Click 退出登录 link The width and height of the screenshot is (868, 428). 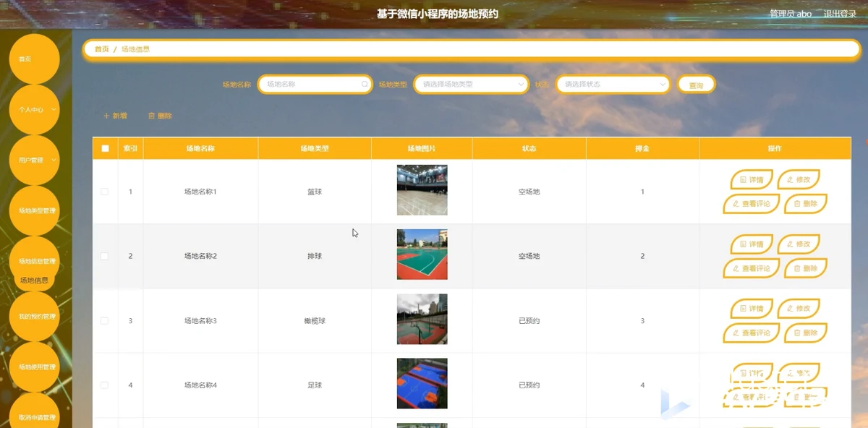pos(840,14)
